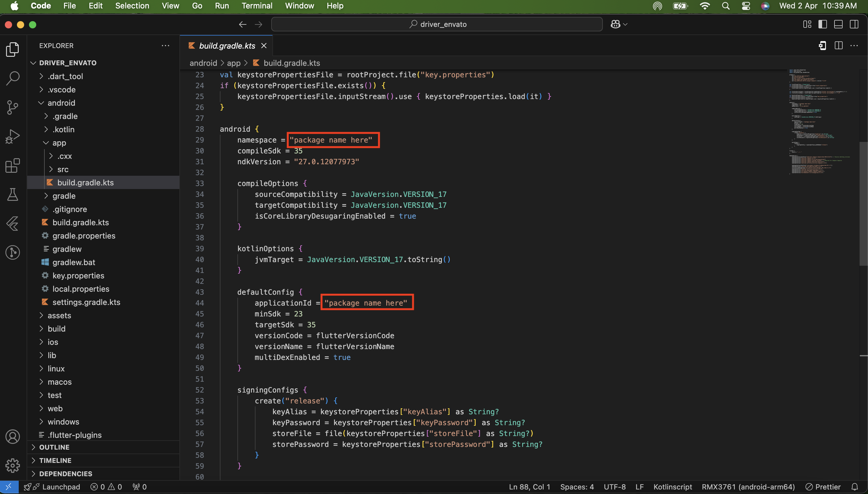This screenshot has width=868, height=494.
Task: Open the Selection menu
Action: (132, 6)
